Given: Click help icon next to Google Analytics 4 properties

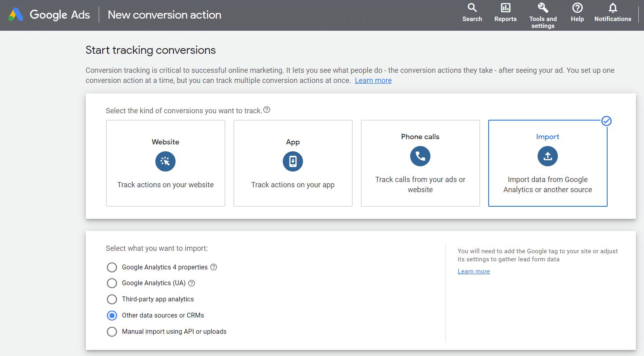Looking at the screenshot, I should click(214, 267).
